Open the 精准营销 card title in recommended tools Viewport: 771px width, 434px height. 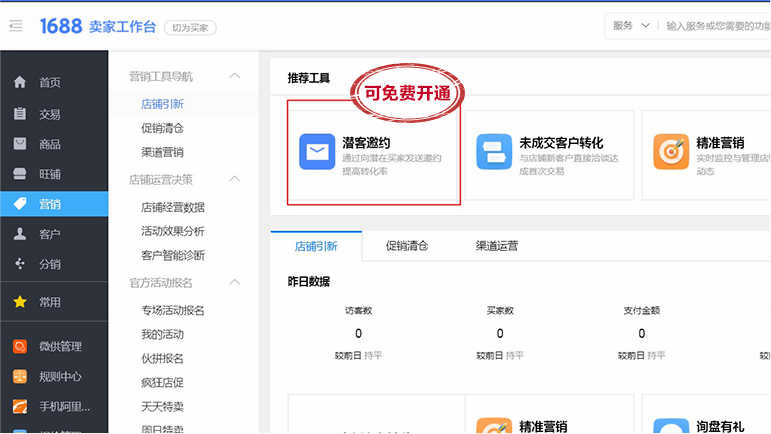(720, 143)
